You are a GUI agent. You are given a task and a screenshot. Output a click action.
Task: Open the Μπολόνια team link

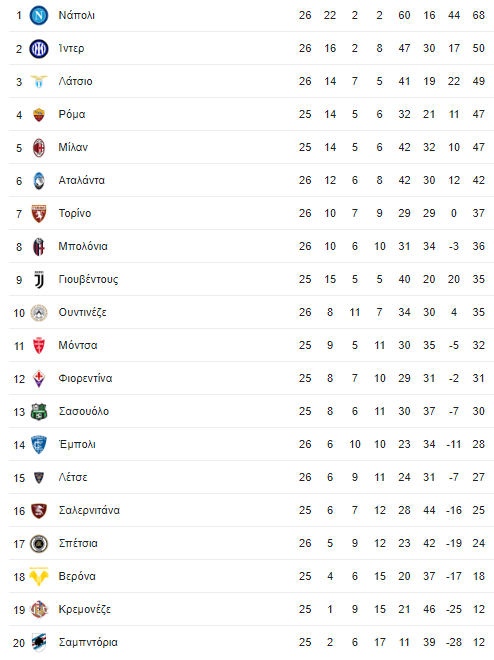(83, 246)
